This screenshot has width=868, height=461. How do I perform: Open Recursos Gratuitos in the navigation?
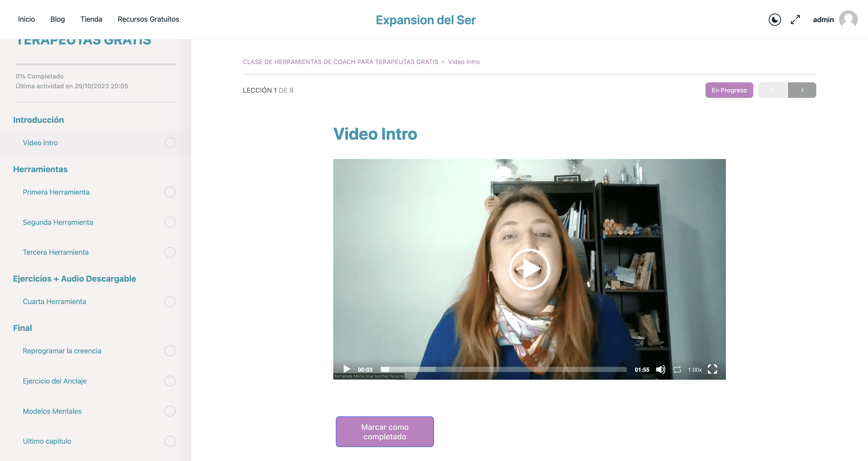148,19
